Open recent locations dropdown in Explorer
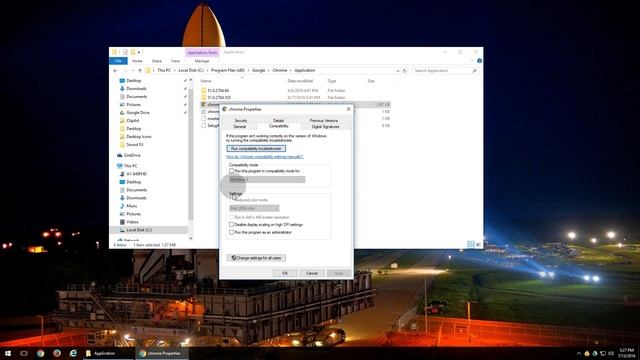The height and width of the screenshot is (360, 640). pyautogui.click(x=133, y=71)
